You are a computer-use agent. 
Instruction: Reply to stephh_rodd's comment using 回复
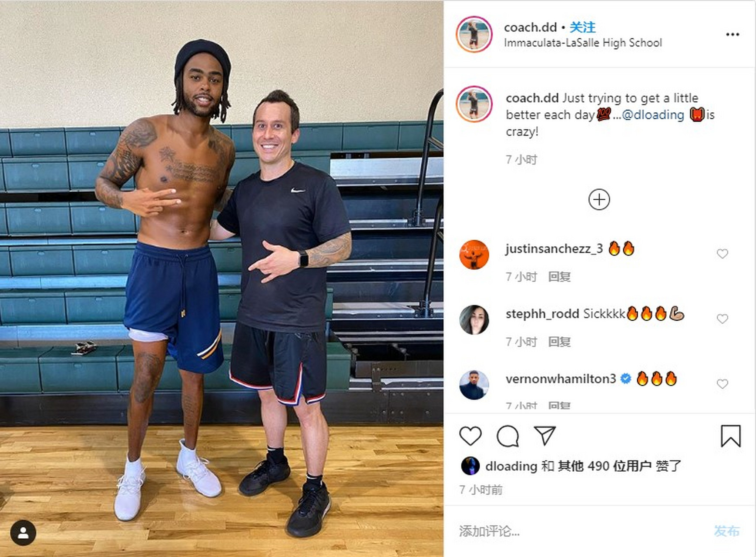(559, 342)
